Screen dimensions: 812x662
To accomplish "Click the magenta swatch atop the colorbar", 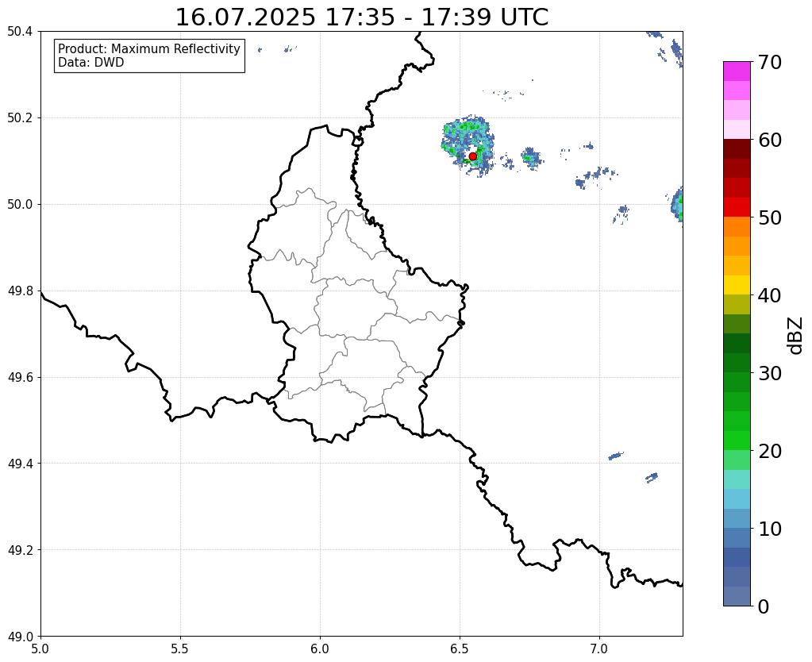I will (x=737, y=71).
